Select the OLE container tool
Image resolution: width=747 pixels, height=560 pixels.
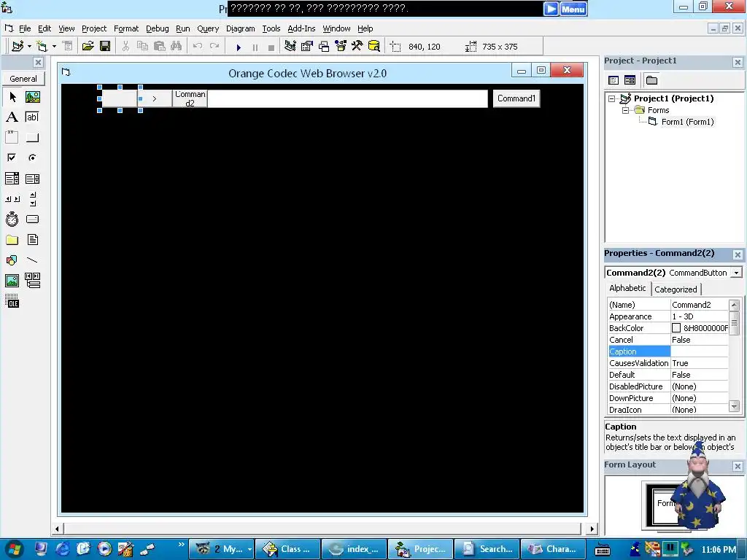pyautogui.click(x=12, y=301)
